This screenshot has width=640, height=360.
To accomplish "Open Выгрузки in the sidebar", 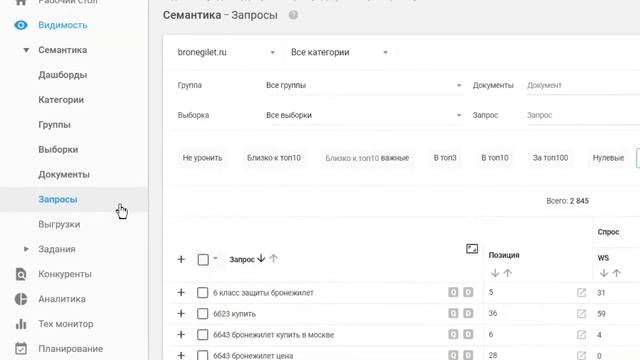I will pos(59,224).
